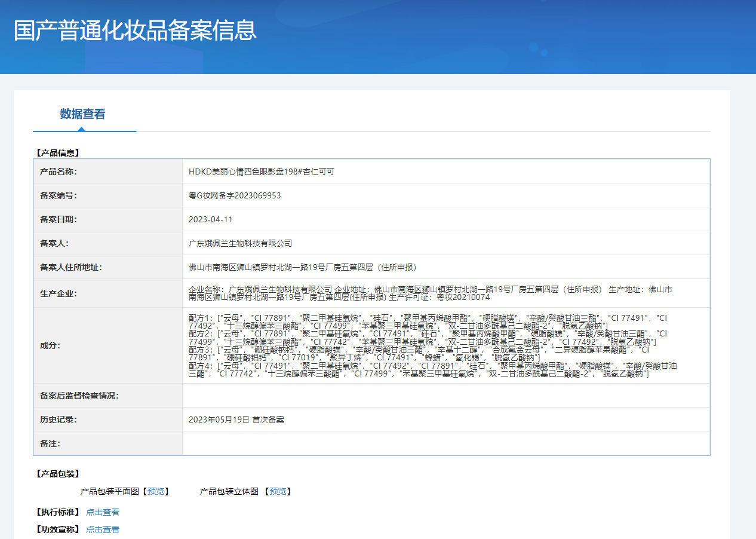The image size is (756, 539).
Task: Click the 【功效宣称】 label
Action: [x=57, y=529]
